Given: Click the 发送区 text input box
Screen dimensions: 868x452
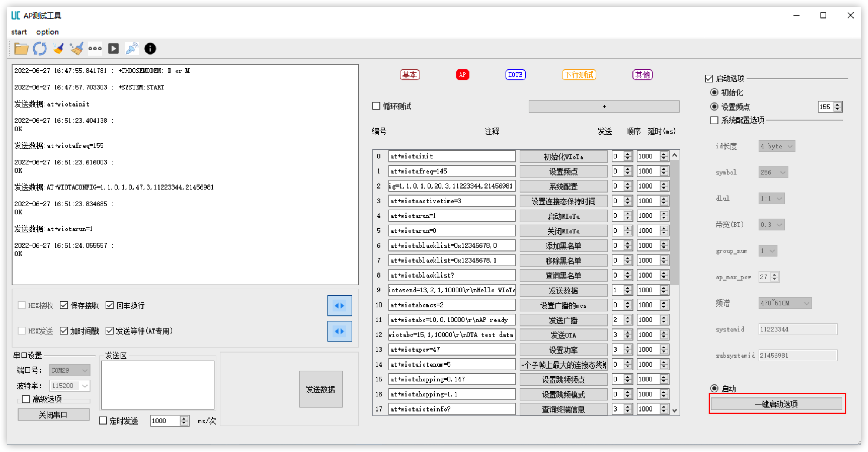Looking at the screenshot, I should pyautogui.click(x=158, y=385).
